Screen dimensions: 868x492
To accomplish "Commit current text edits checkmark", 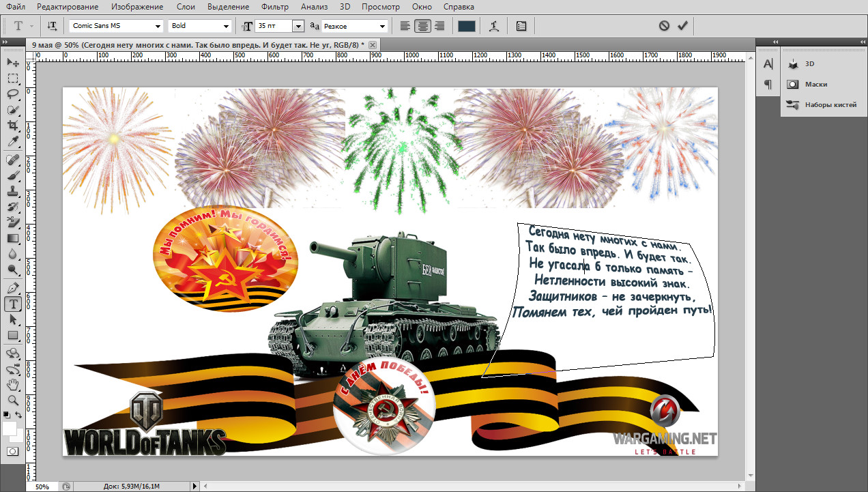I will [x=682, y=26].
